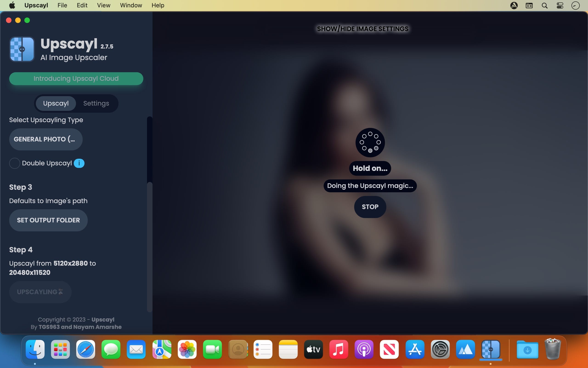Screen dimensions: 588x368
Task: Open Reminders from the Dock
Action: point(263,350)
